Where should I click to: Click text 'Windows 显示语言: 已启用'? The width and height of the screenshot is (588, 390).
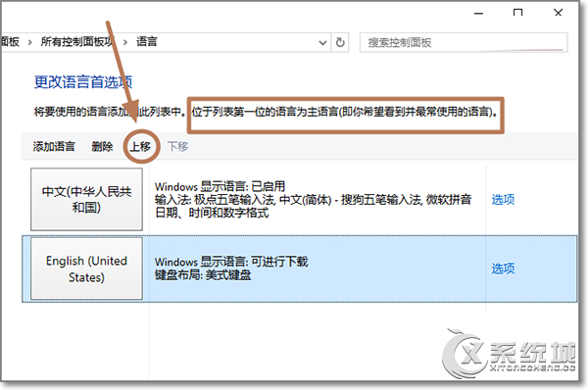tap(220, 186)
